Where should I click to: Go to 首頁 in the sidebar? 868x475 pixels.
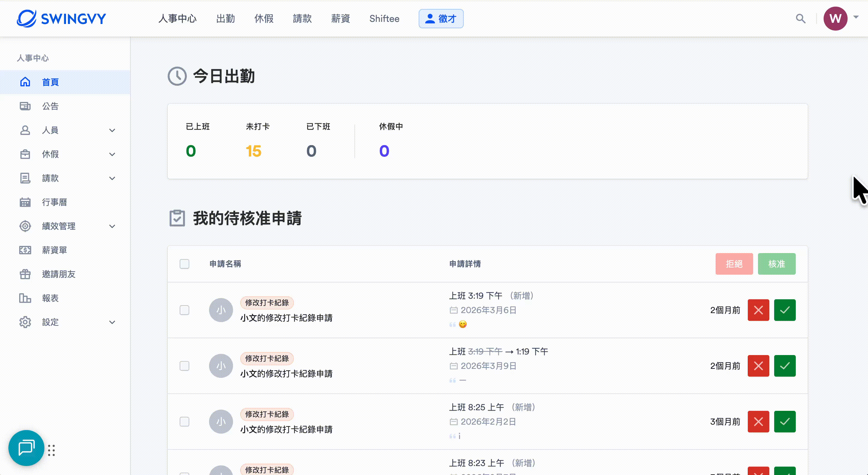tap(65, 82)
